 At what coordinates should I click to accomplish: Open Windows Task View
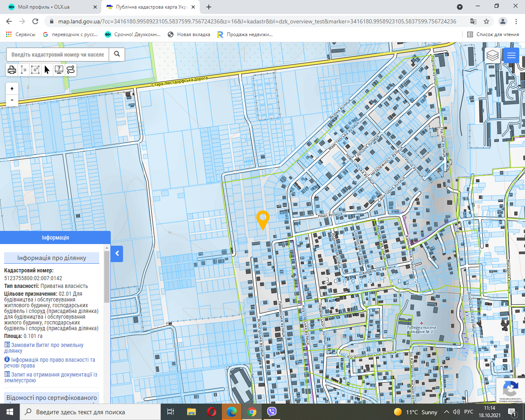[171, 412]
